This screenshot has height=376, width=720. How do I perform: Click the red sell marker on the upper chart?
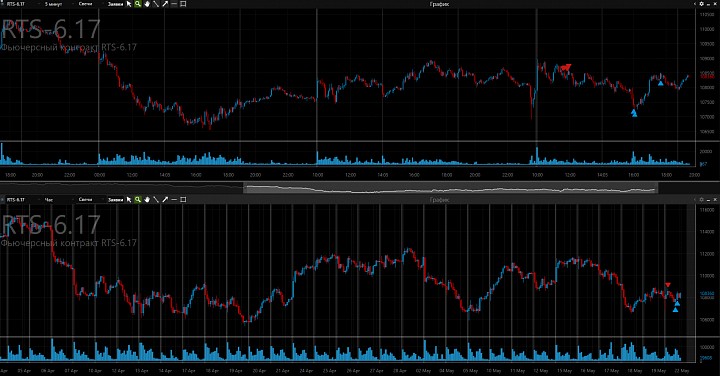coord(566,67)
